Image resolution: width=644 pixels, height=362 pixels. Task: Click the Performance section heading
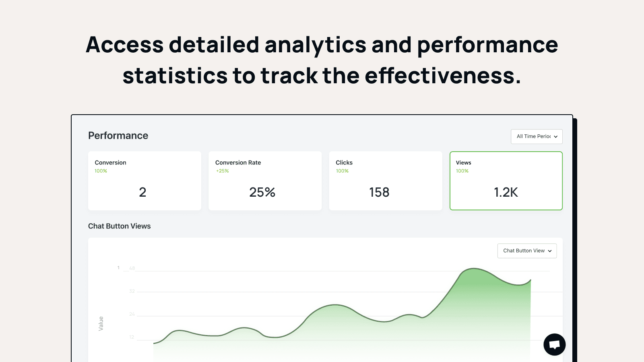pyautogui.click(x=118, y=136)
